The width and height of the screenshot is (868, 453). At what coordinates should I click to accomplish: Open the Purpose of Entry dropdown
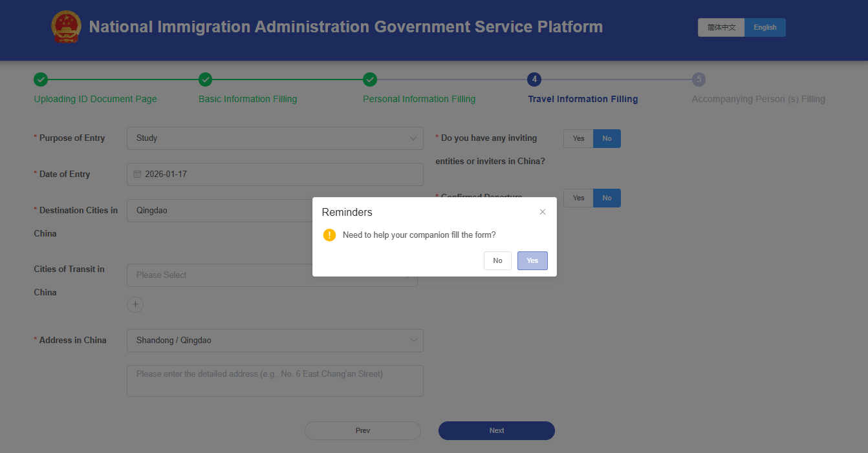click(275, 138)
